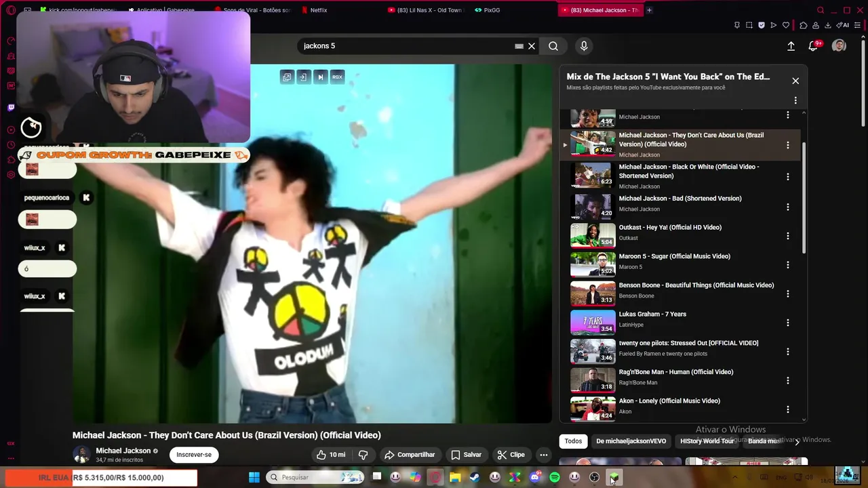Like the video with the 10 mi button
Viewport: 868px width, 488px height.
331,455
